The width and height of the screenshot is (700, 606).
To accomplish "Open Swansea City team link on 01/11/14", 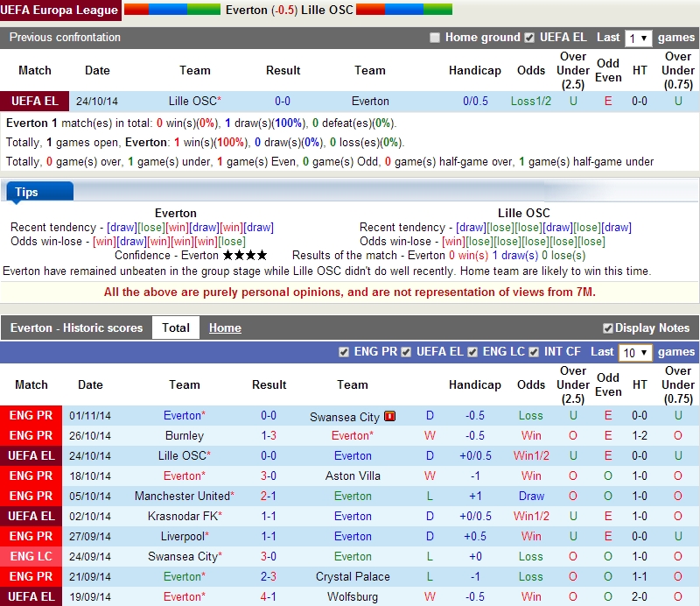I will pyautogui.click(x=345, y=417).
